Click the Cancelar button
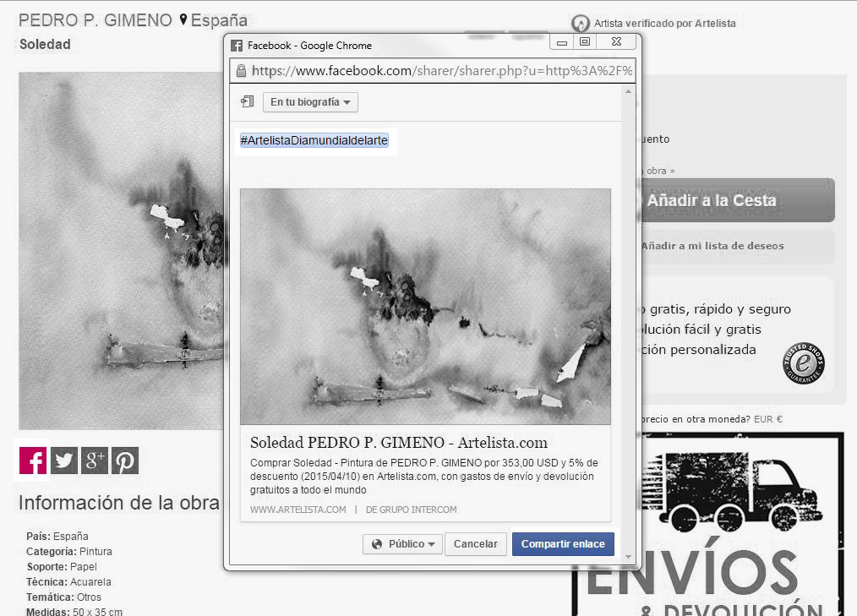 [x=476, y=544]
